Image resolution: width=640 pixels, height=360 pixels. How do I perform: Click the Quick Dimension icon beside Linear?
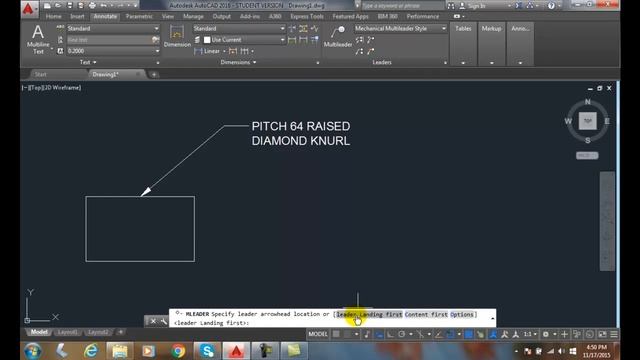233,51
